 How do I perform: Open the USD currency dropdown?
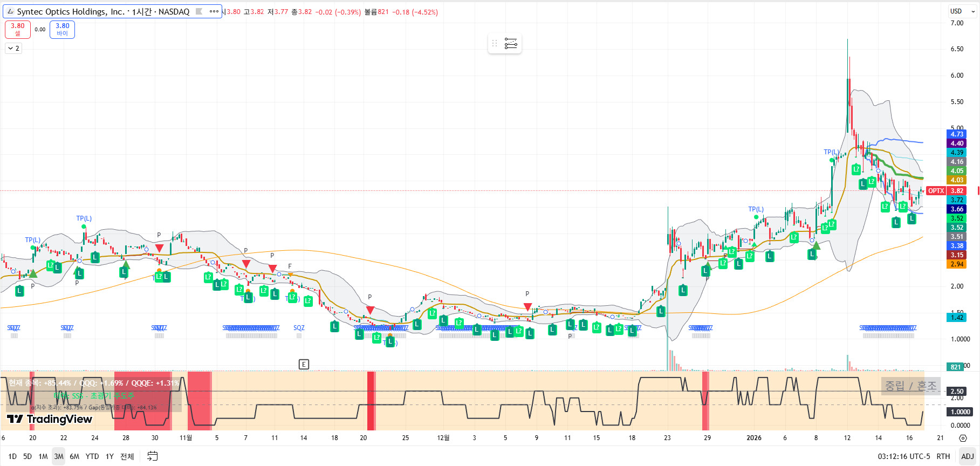962,11
